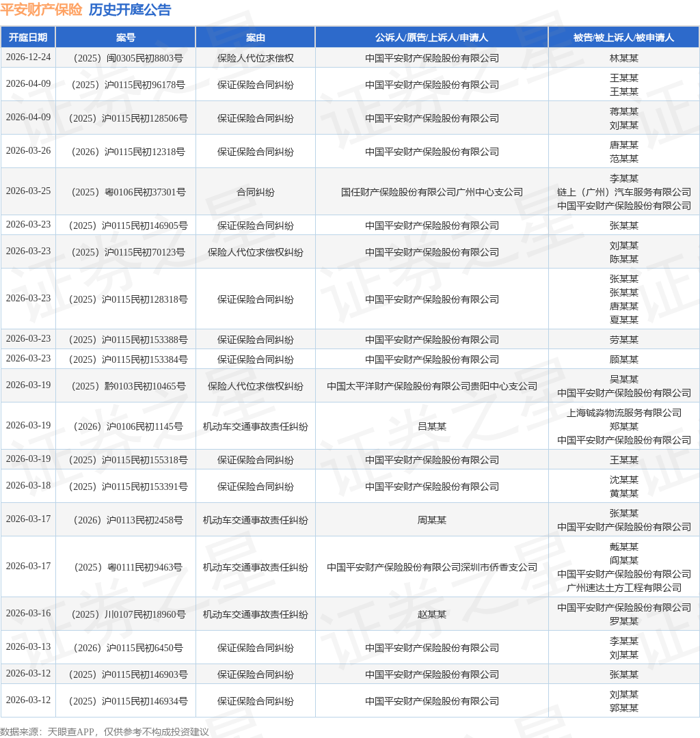The height and width of the screenshot is (738, 700).
Task: Click defendant 顾某某
Action: click(x=623, y=360)
